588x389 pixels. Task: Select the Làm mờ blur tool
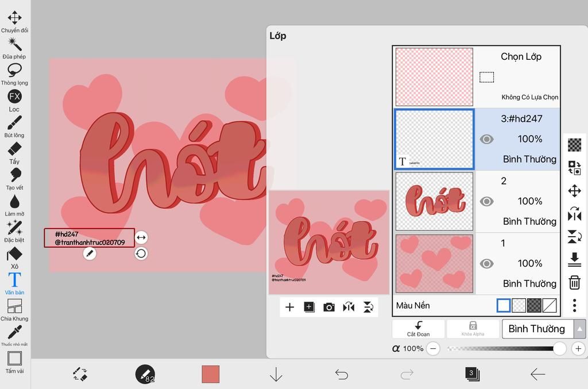coord(14,206)
